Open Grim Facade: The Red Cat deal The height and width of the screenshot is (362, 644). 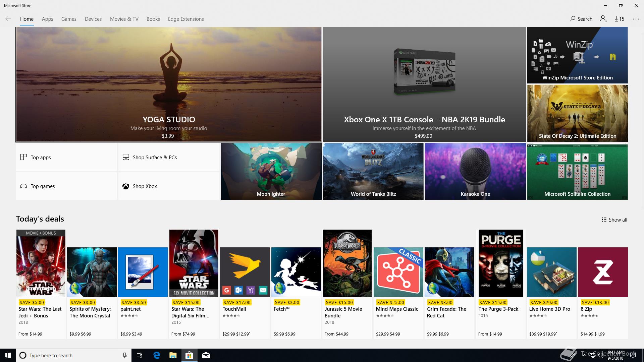click(449, 293)
